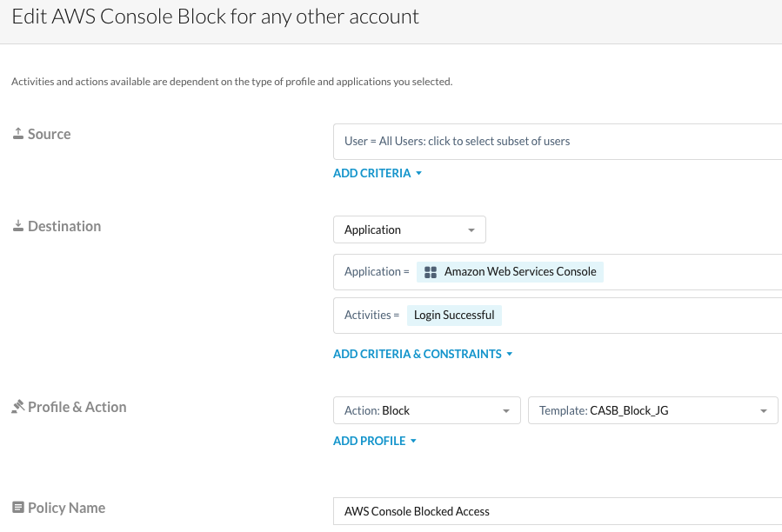
Task: Click the Edit AWS Console Block page title
Action: coord(216,17)
